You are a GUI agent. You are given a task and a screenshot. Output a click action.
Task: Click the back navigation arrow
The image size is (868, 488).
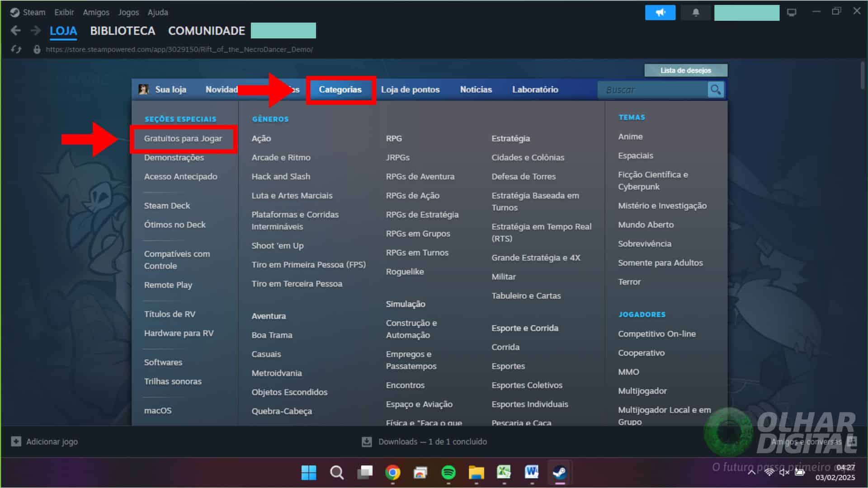16,31
